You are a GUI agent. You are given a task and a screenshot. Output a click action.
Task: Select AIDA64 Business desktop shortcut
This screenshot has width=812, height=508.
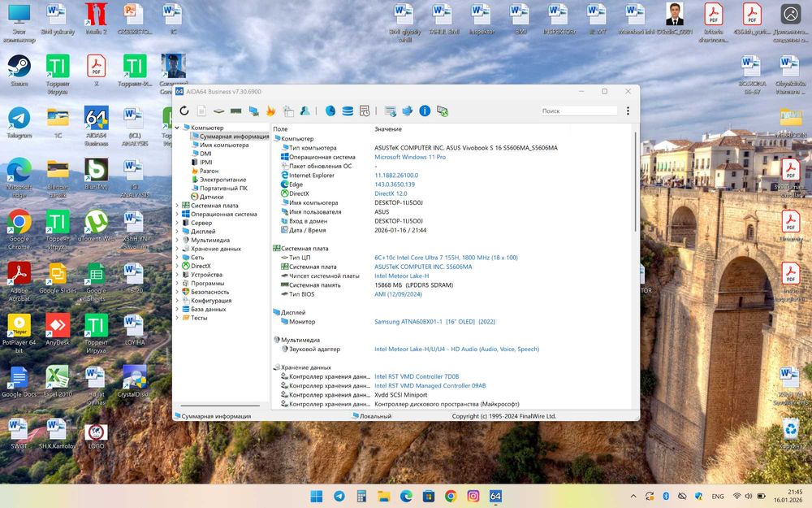point(97,126)
